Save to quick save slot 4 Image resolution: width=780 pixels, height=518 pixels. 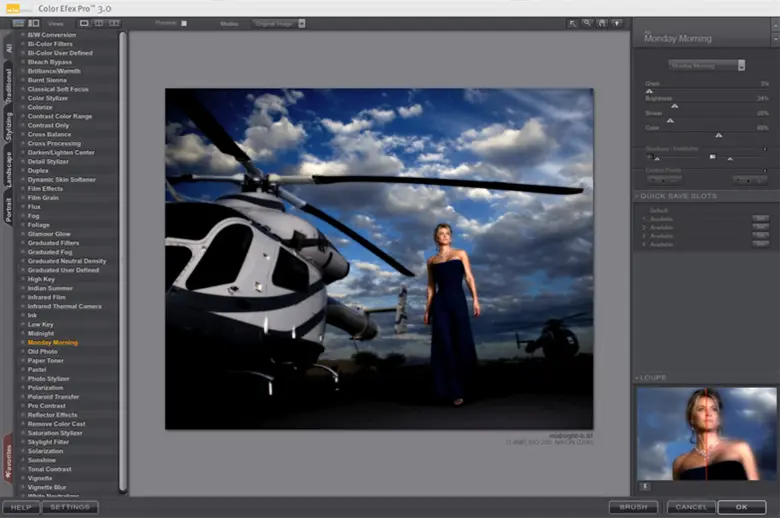760,244
